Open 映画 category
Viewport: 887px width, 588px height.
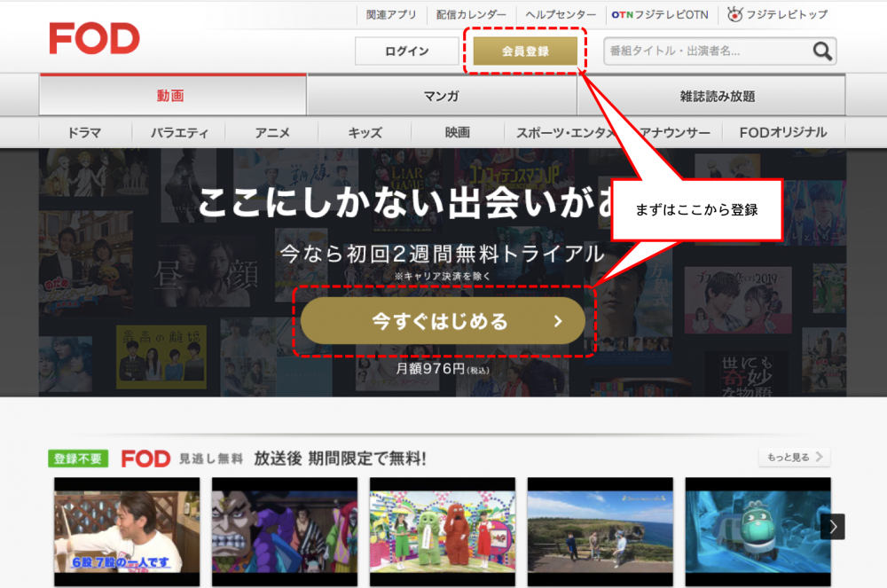click(457, 132)
